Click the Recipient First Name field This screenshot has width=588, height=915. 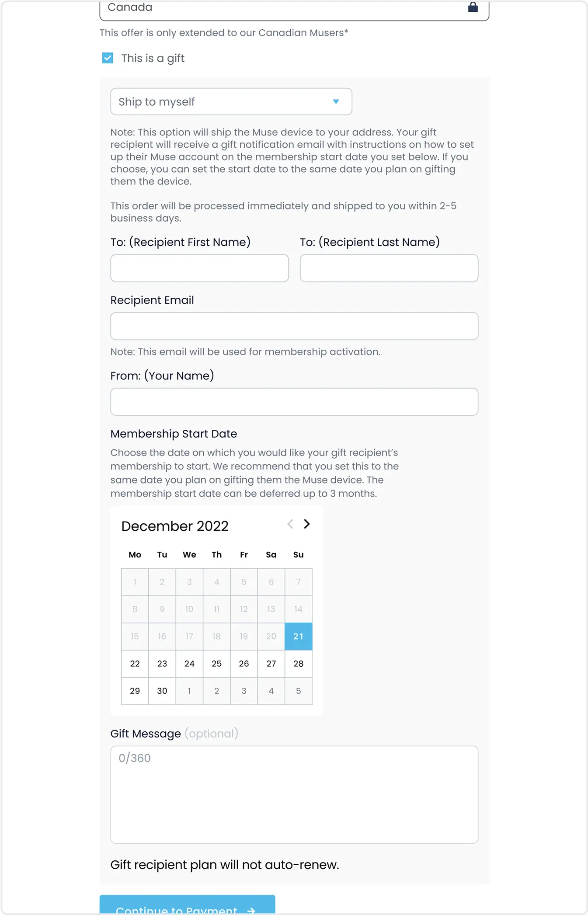(199, 268)
